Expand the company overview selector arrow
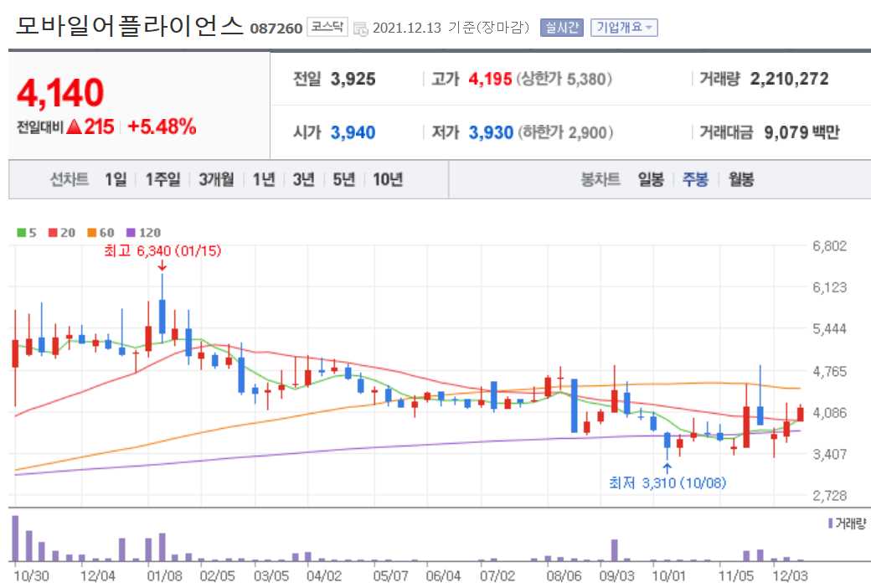 649,27
